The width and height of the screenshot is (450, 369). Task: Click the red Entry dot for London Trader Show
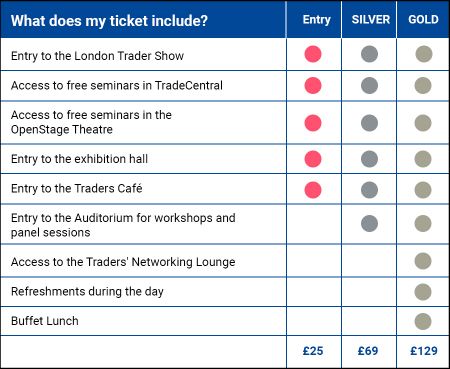[313, 54]
